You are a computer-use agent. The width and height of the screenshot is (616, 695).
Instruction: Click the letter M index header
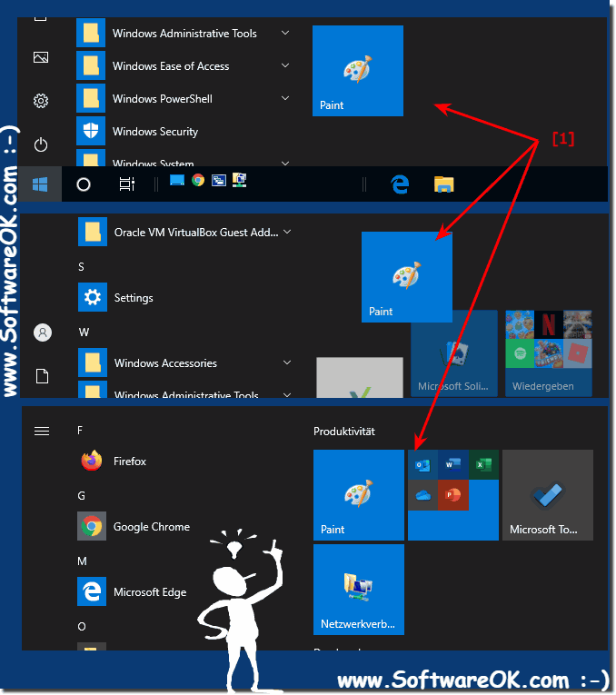click(83, 561)
